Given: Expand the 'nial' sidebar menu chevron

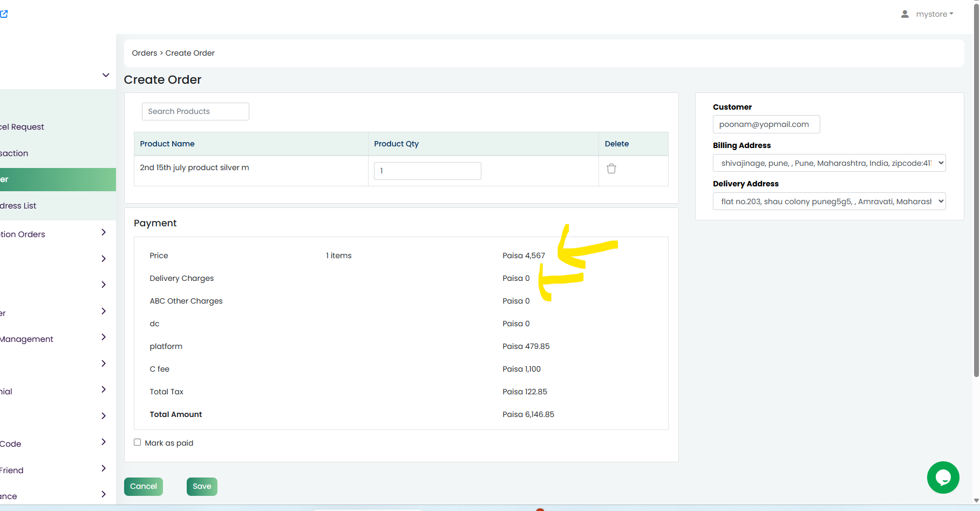Looking at the screenshot, I should (x=104, y=389).
